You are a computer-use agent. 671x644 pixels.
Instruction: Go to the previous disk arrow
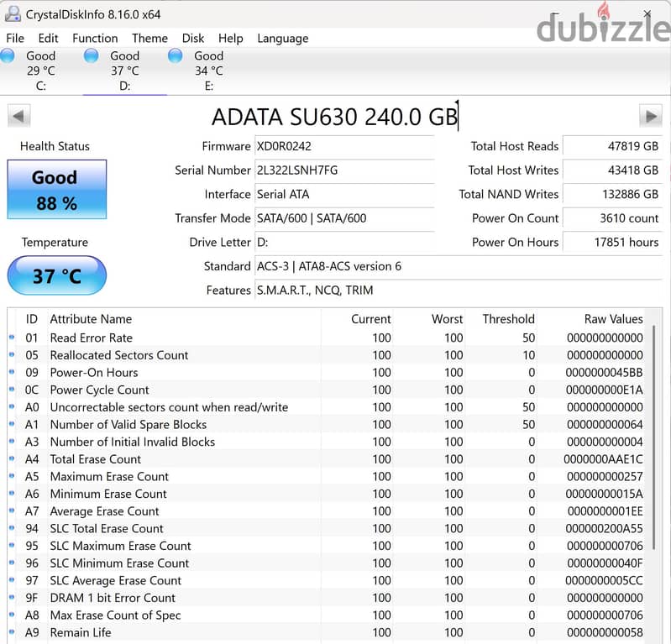[18, 116]
